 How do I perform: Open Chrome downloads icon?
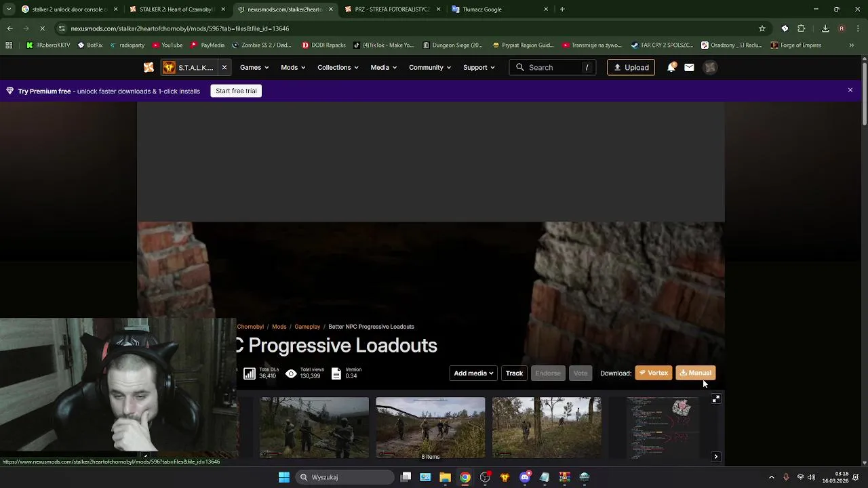pos(825,28)
